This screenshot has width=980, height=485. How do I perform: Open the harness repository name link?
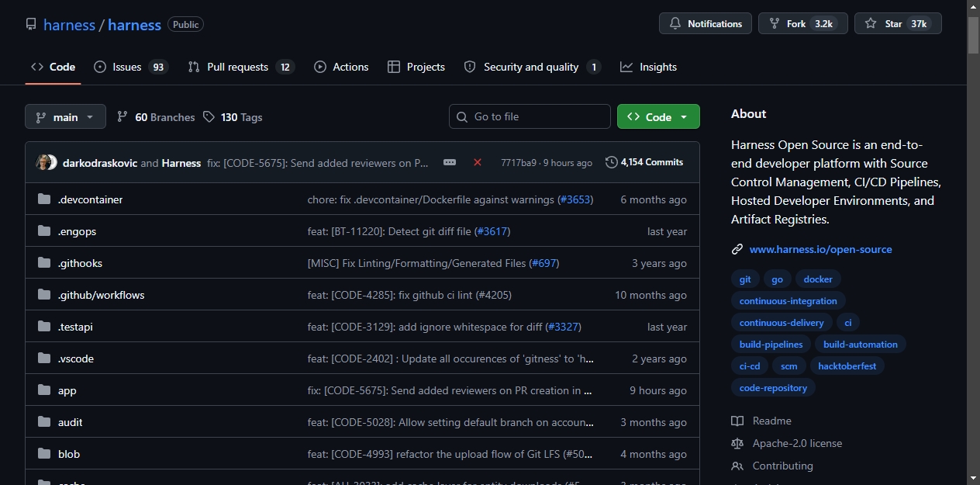(x=134, y=25)
